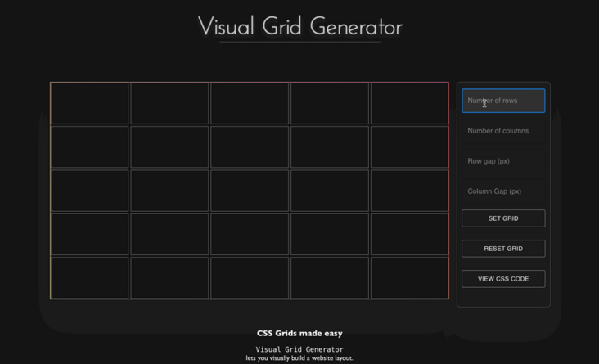Select the Row gap (px) input

[502, 161]
